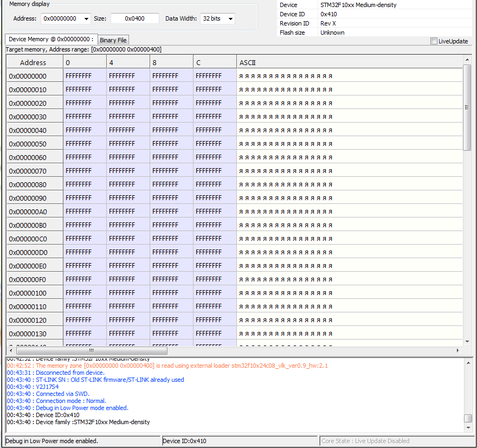477x448 pixels.
Task: Click the Address column header
Action: (x=35, y=62)
